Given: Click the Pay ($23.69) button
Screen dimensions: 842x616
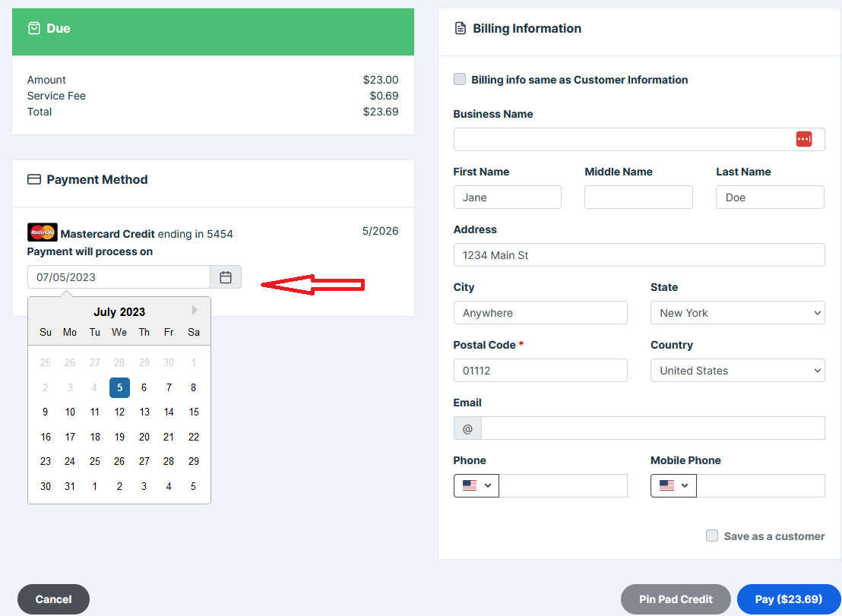Looking at the screenshot, I should [788, 599].
